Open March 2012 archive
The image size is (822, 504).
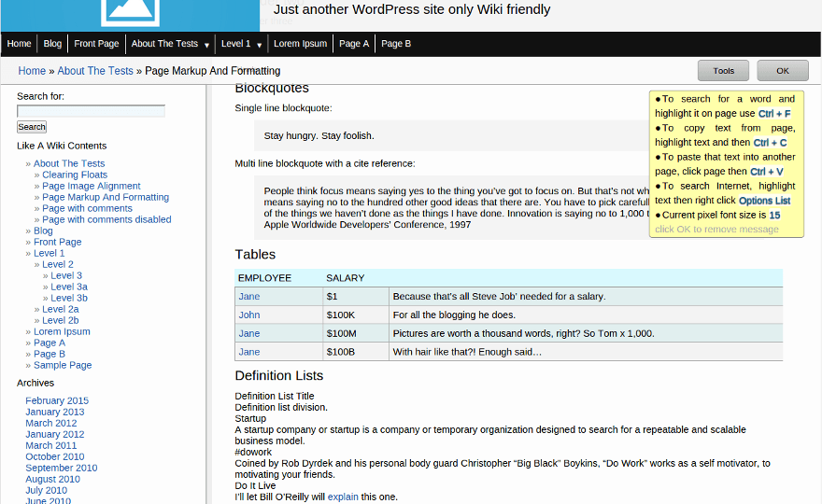coord(50,423)
